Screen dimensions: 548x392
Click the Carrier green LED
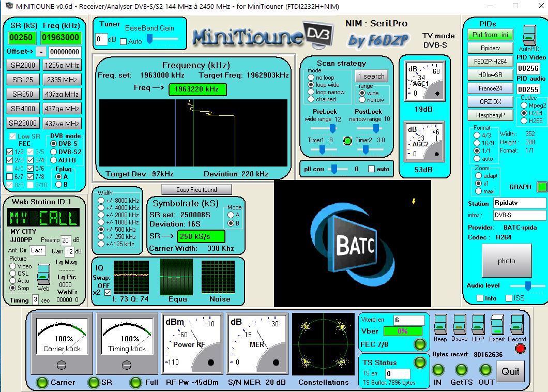point(42,383)
